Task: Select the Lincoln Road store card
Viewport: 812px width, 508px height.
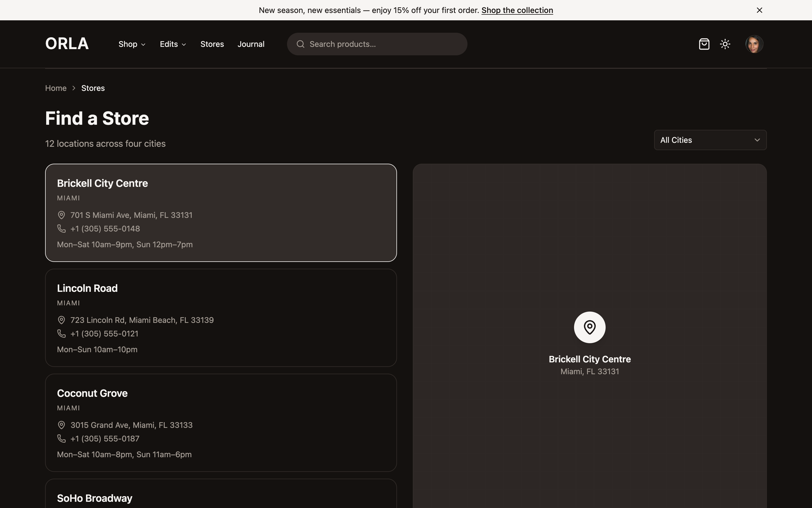Action: pyautogui.click(x=221, y=318)
